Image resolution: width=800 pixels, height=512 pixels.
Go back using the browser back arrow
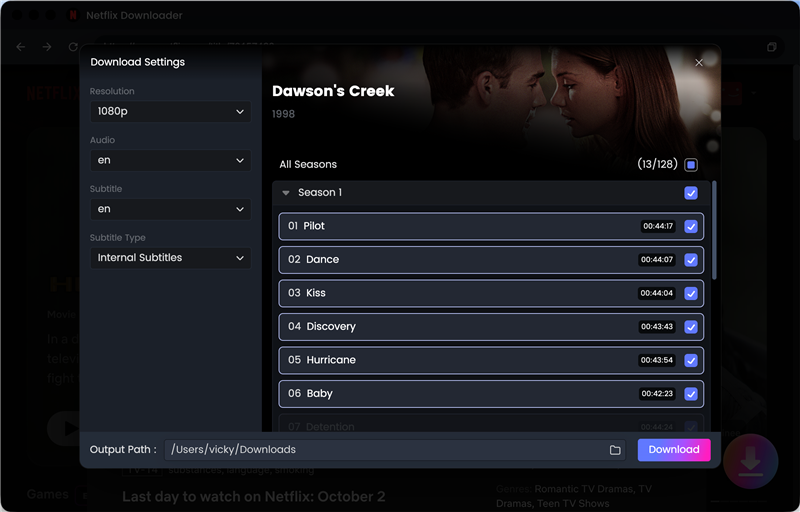pyautogui.click(x=21, y=47)
